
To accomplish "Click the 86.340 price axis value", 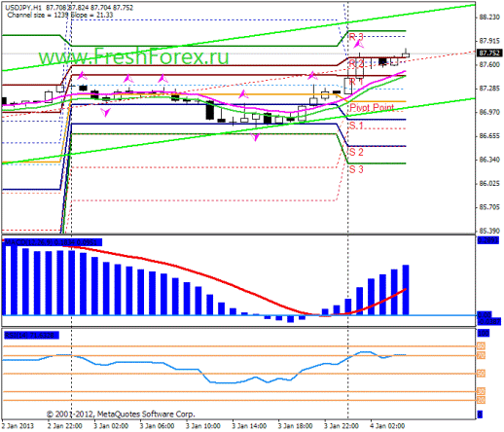I will pyautogui.click(x=489, y=160).
